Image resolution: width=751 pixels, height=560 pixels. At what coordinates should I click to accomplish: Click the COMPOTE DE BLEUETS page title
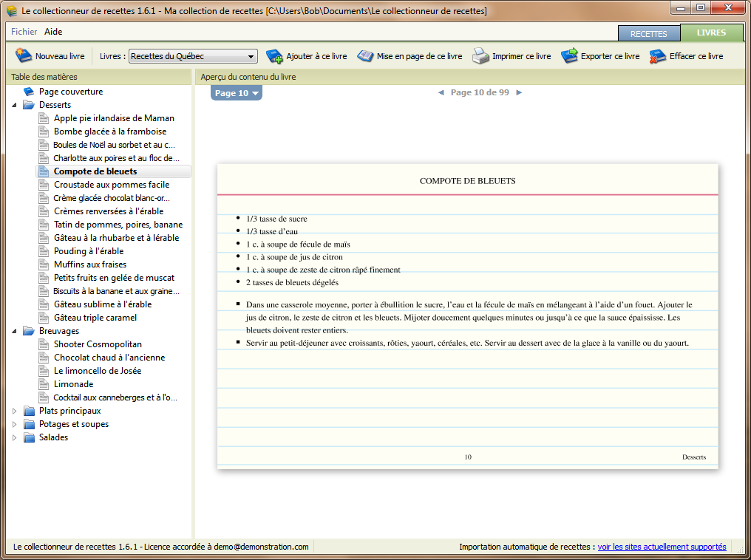(467, 181)
